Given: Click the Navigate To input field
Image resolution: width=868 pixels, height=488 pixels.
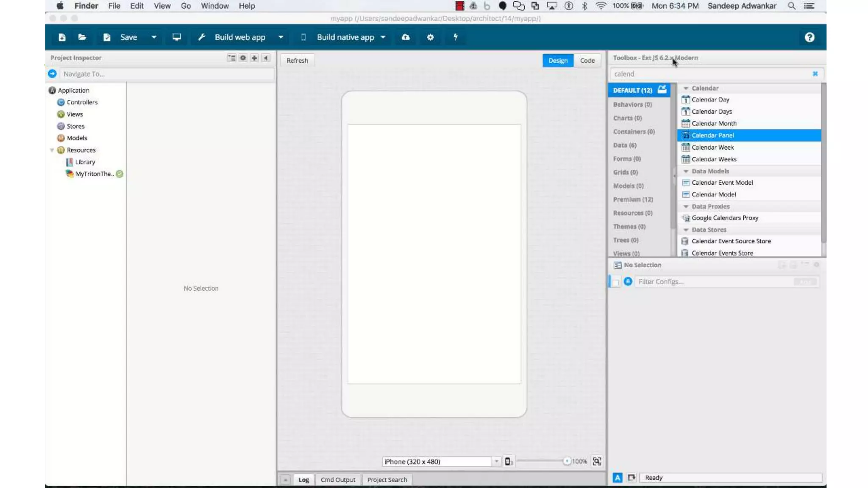Looking at the screenshot, I should [x=167, y=74].
